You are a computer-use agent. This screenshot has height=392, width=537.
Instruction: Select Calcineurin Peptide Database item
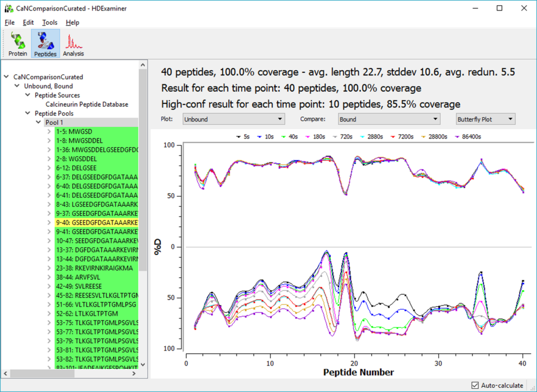coord(87,104)
